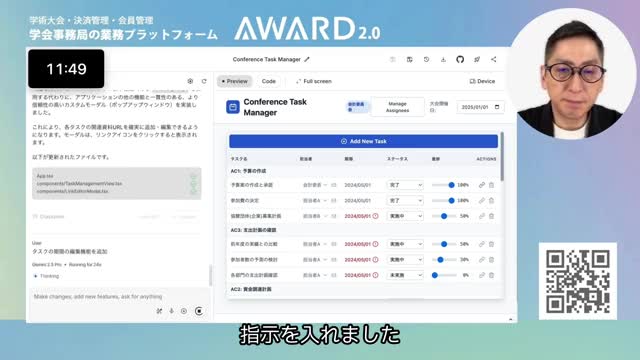Open status dropdown for 予算案の作成と承認
This screenshot has width=640, height=360.
[x=405, y=185]
